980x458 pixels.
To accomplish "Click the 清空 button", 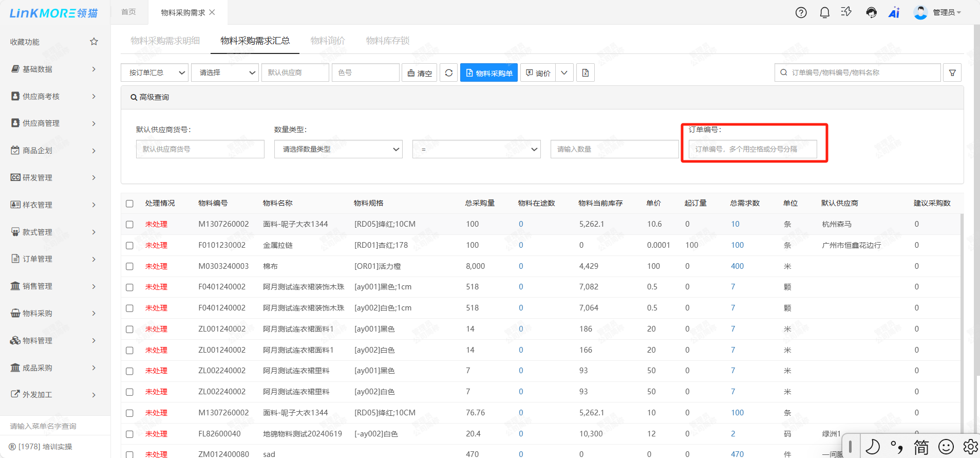I will pyautogui.click(x=420, y=73).
